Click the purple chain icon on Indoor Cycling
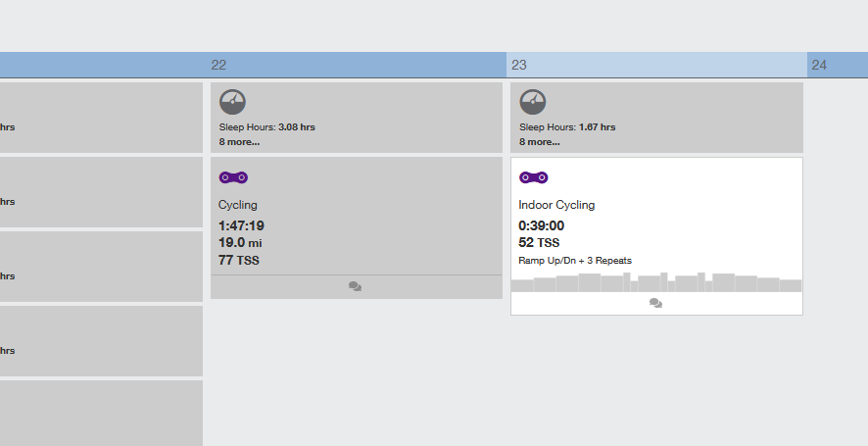Viewport: 868px width, 446px height. [x=534, y=177]
